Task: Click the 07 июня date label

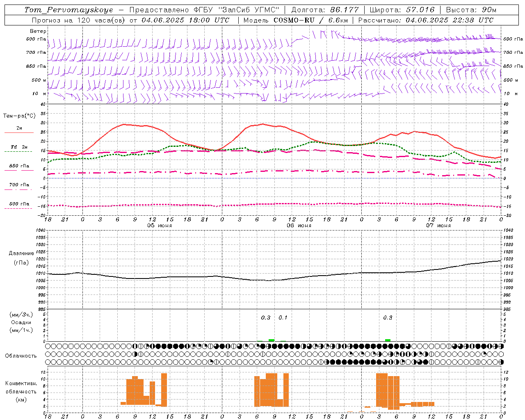Action: coord(438,226)
